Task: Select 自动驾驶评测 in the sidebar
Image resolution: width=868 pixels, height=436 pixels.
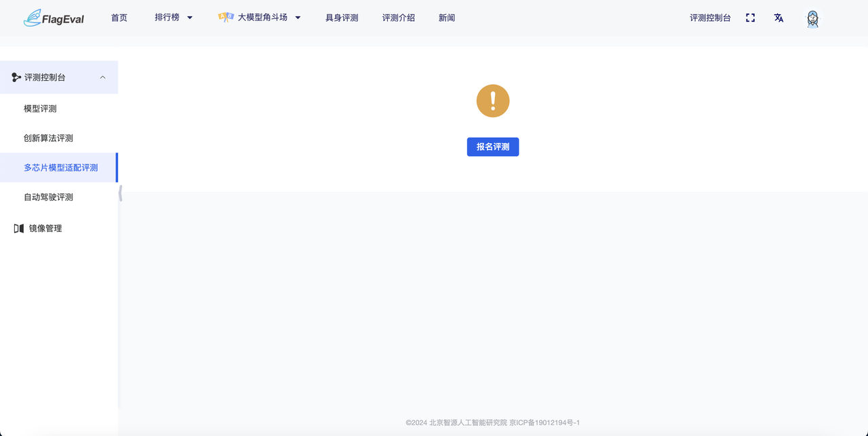Action: click(48, 197)
